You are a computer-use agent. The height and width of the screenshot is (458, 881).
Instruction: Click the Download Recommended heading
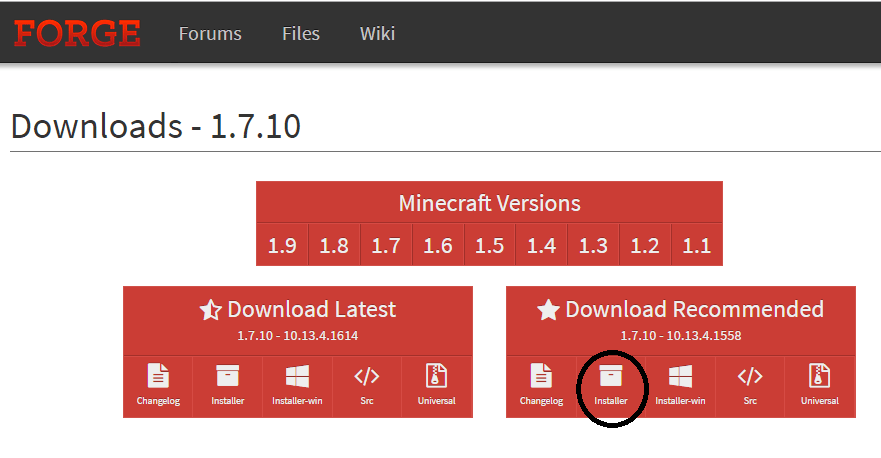680,310
